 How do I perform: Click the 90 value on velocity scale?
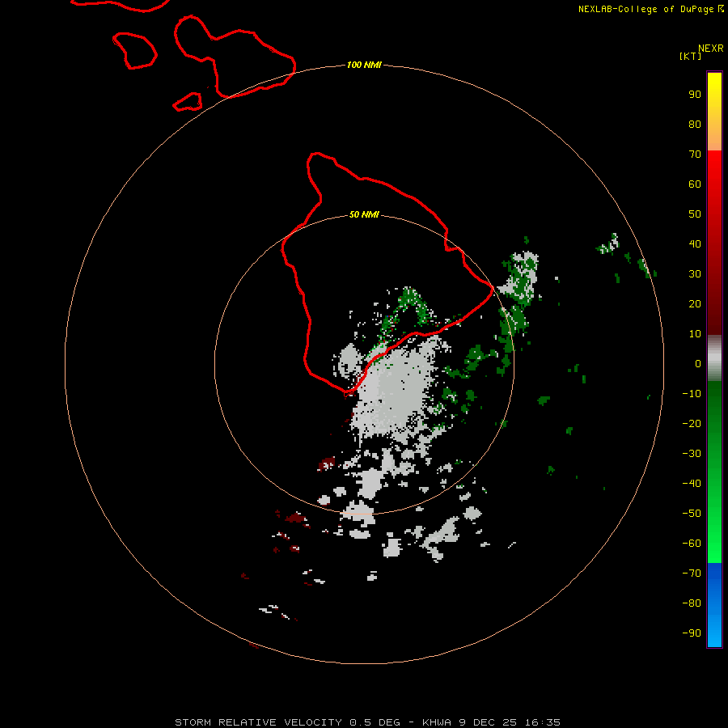click(695, 95)
